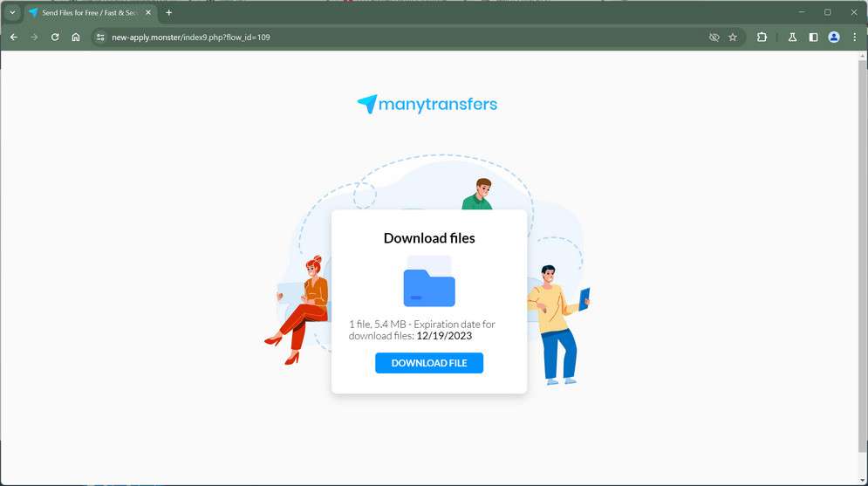Screen dimensions: 868x486
Task: Reload the page with the refresh icon
Action: (55, 38)
